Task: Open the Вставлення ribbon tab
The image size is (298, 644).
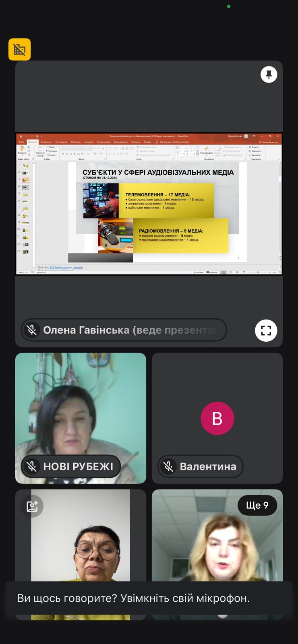Action: (x=46, y=142)
